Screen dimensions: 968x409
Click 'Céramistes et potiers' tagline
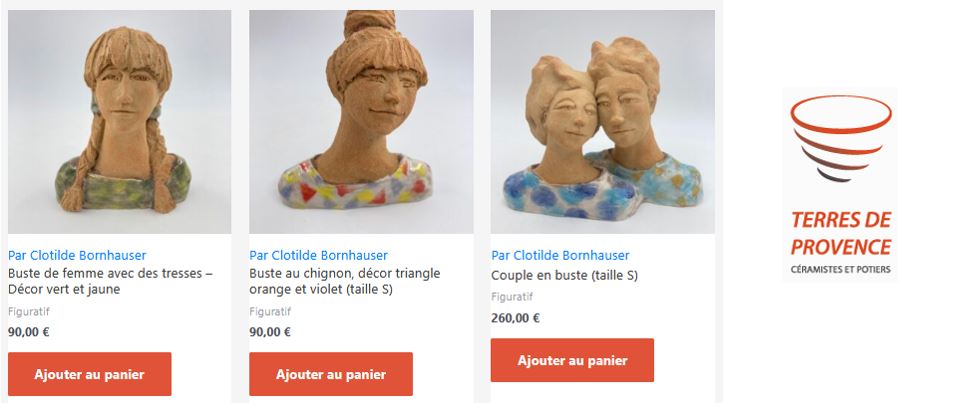pyautogui.click(x=841, y=269)
